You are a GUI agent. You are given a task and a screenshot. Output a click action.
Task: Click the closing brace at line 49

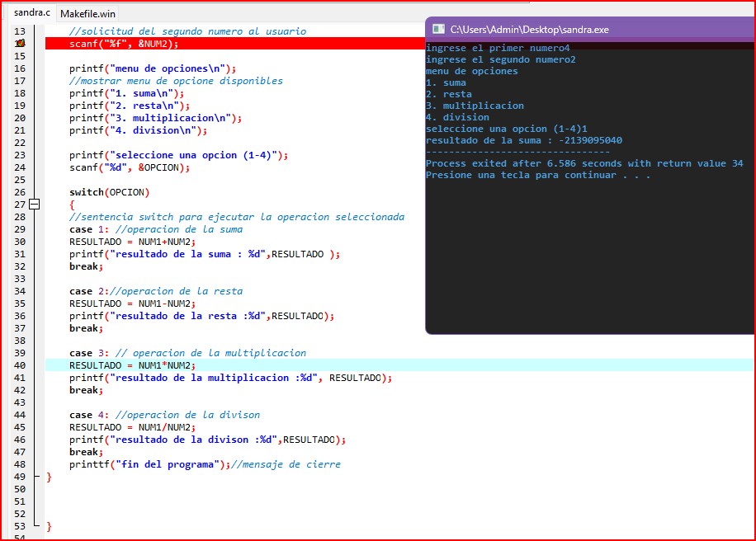(49, 477)
